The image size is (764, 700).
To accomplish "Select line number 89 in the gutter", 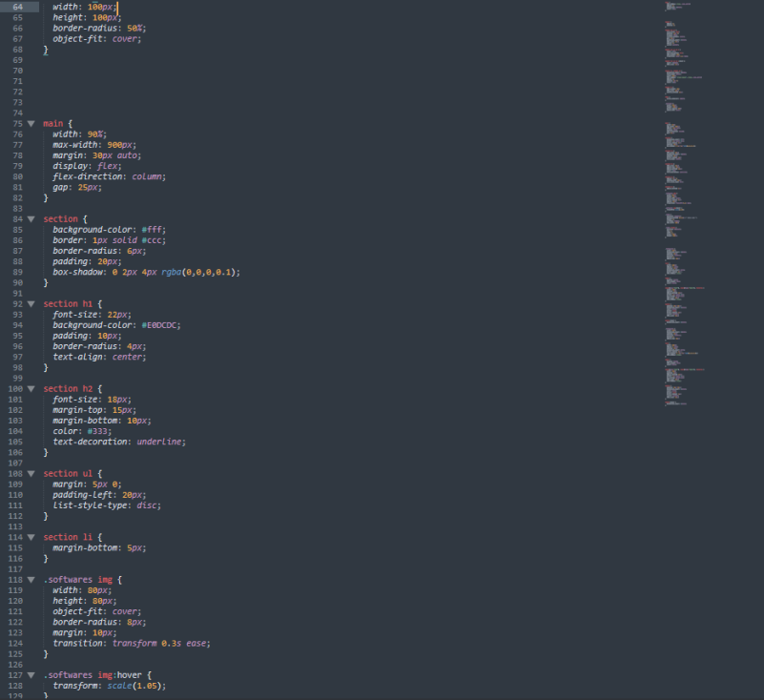I will pyautogui.click(x=17, y=272).
